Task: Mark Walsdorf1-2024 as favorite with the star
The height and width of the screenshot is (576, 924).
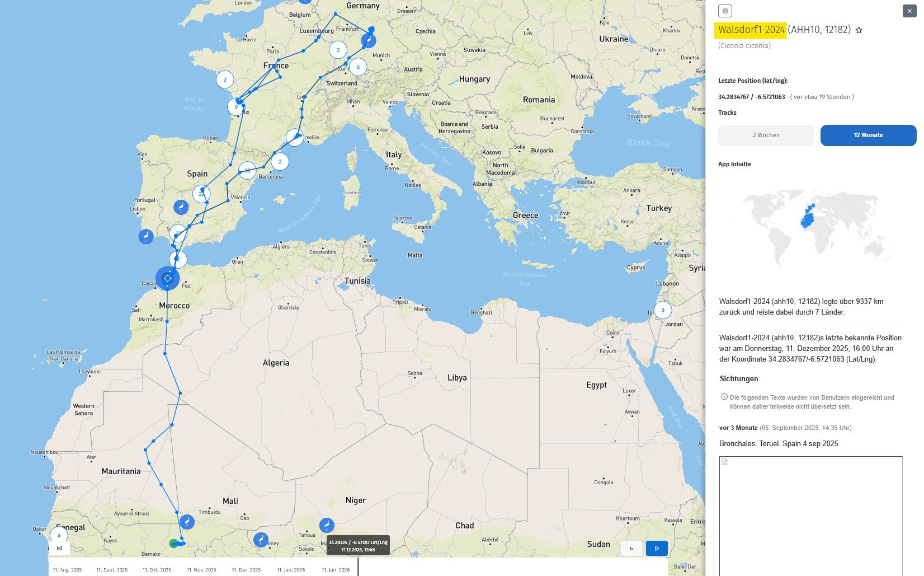Action: pyautogui.click(x=859, y=30)
